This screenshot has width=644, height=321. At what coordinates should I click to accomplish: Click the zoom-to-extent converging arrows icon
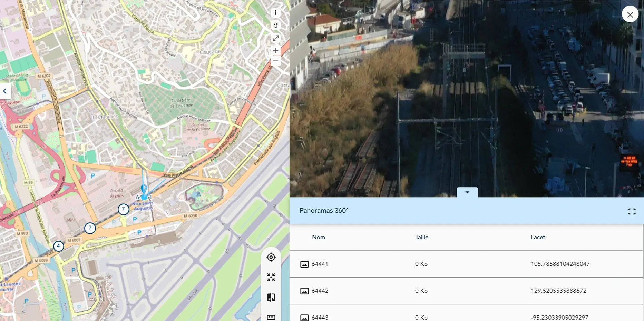271,277
